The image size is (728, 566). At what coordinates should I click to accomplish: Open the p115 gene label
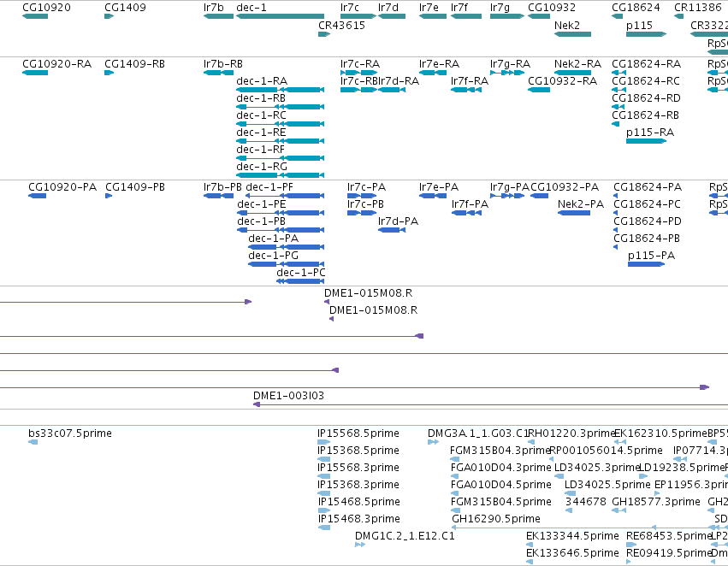tap(639, 25)
